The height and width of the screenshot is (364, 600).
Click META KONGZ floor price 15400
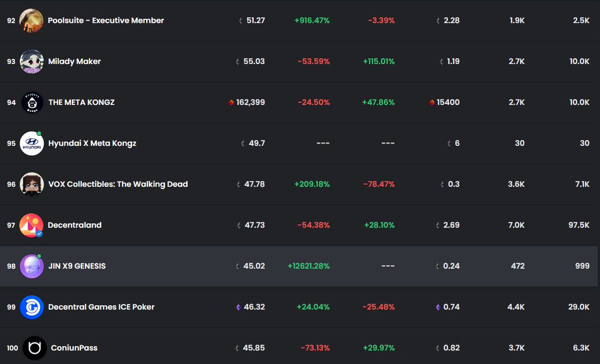(448, 102)
